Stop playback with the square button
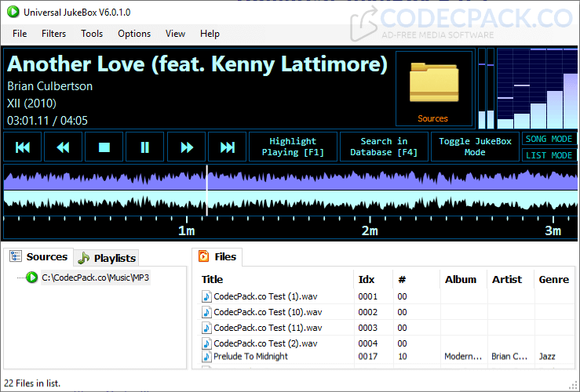 tap(104, 147)
